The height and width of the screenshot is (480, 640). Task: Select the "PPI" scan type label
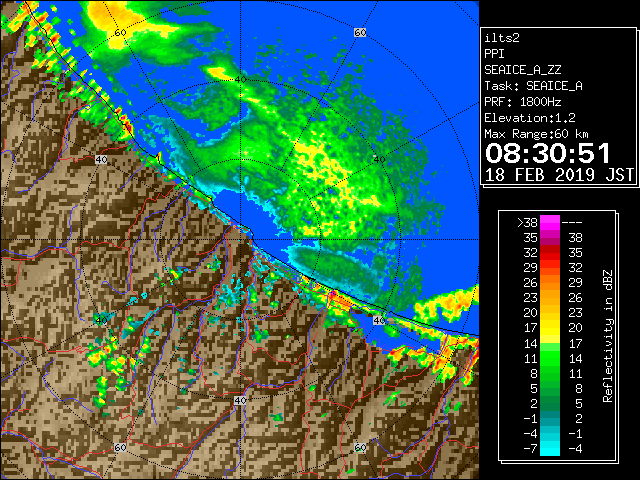[x=494, y=54]
